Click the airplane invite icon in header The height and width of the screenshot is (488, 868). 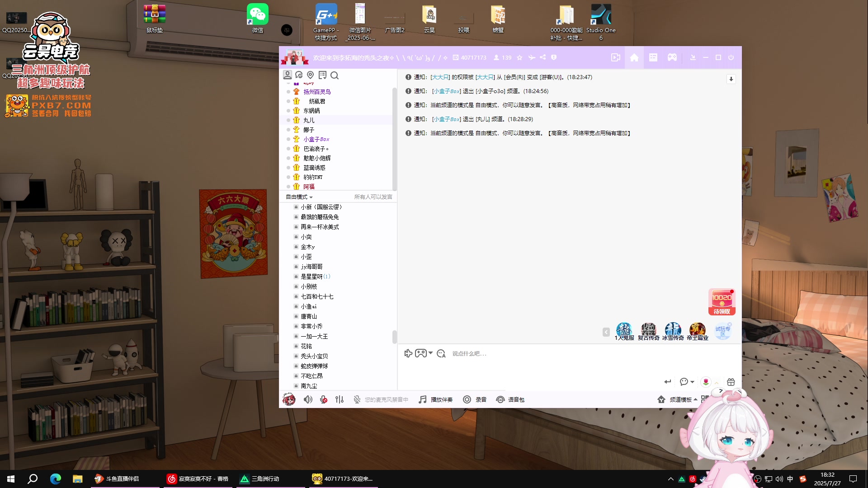tap(531, 57)
